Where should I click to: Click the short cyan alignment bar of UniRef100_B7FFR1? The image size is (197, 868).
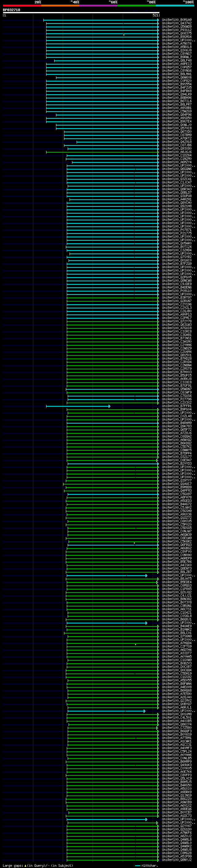pyautogui.click(x=78, y=406)
